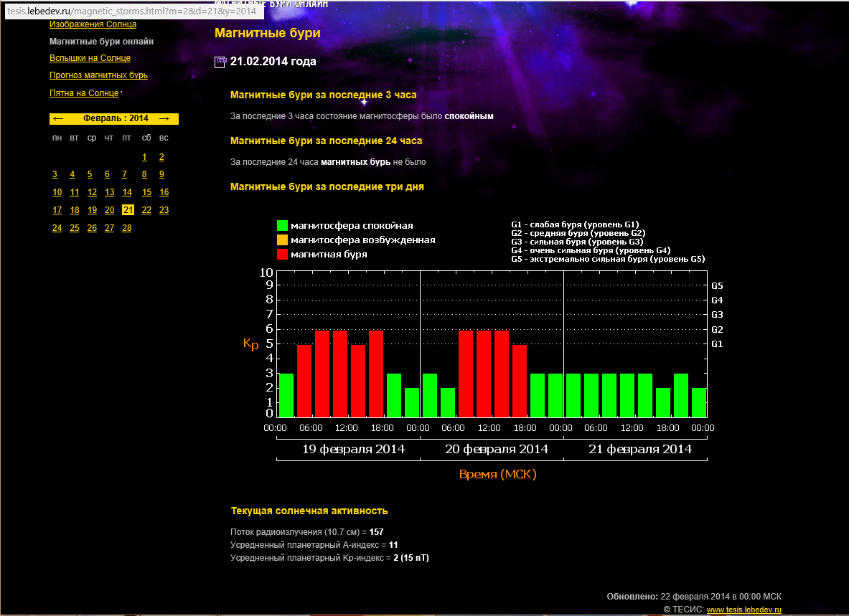Select Магнитные бури онлайн menu item

(x=101, y=42)
